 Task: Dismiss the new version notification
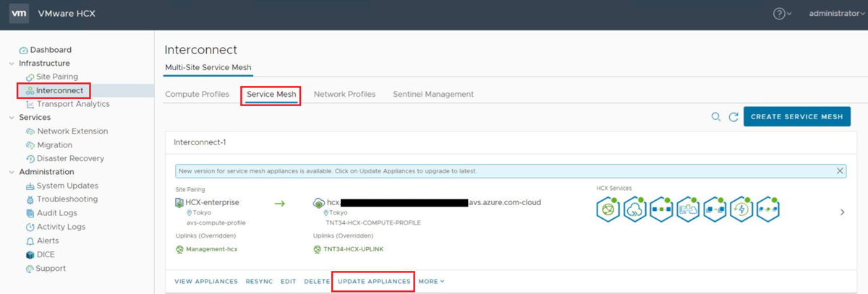tap(840, 171)
